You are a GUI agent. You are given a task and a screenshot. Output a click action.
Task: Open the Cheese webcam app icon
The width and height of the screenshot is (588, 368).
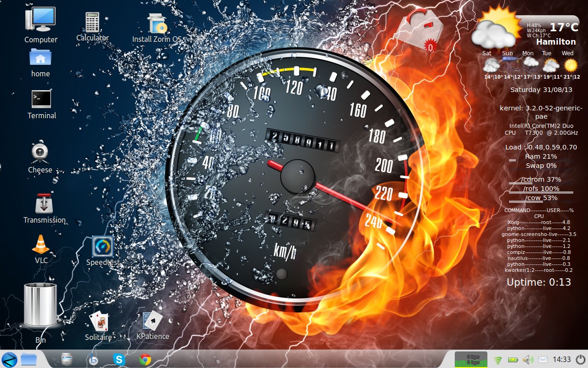(40, 153)
